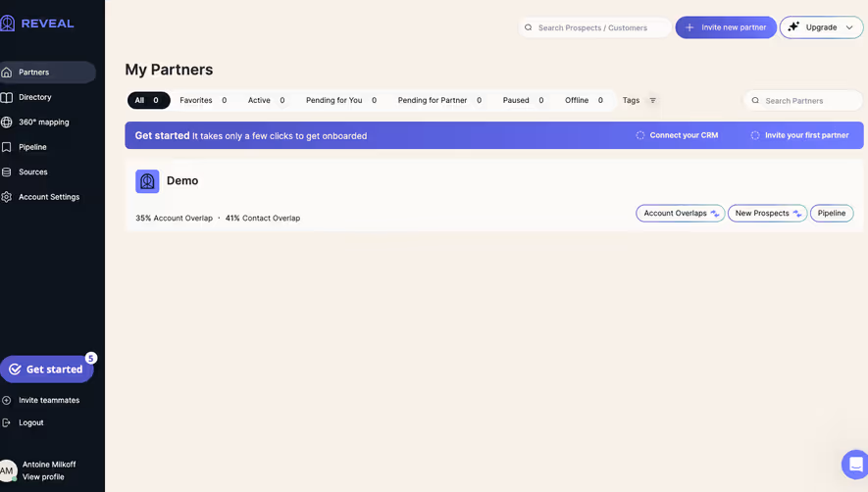Click the AM user avatar
The width and height of the screenshot is (868, 492).
[7, 471]
